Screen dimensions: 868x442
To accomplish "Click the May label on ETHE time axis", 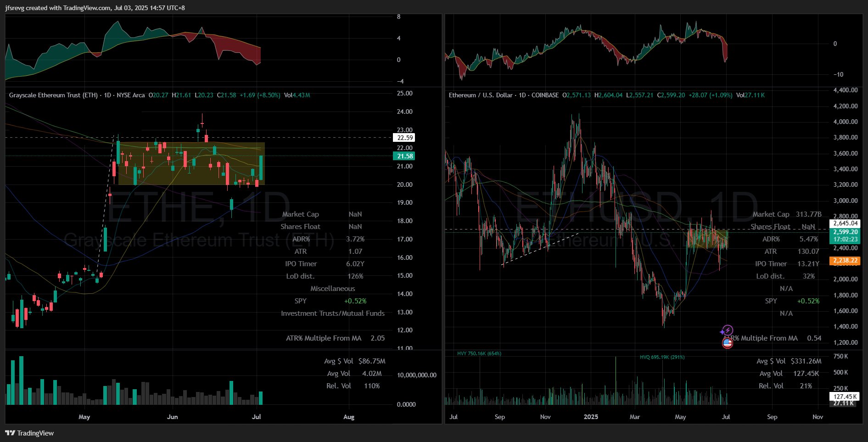I will [84, 417].
